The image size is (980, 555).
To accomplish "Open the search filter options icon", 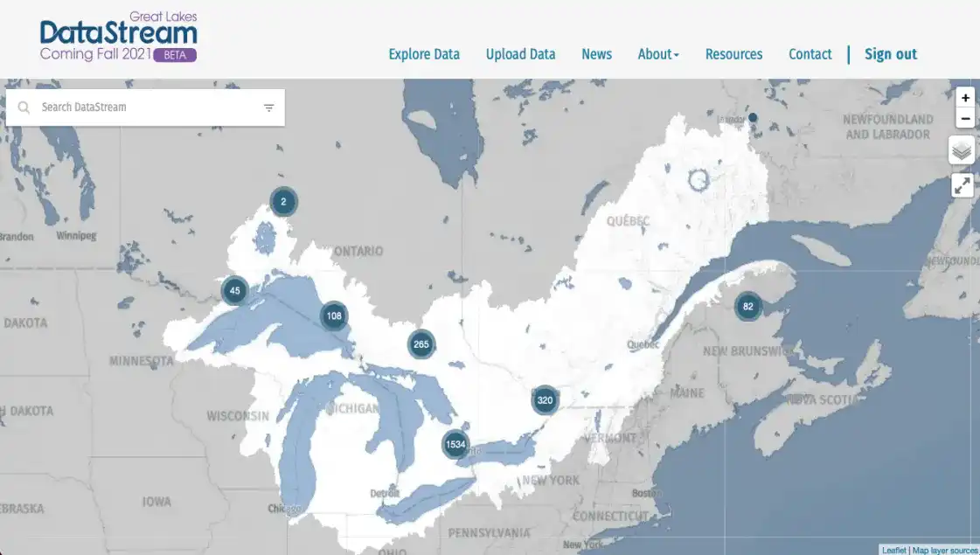I will tap(268, 108).
